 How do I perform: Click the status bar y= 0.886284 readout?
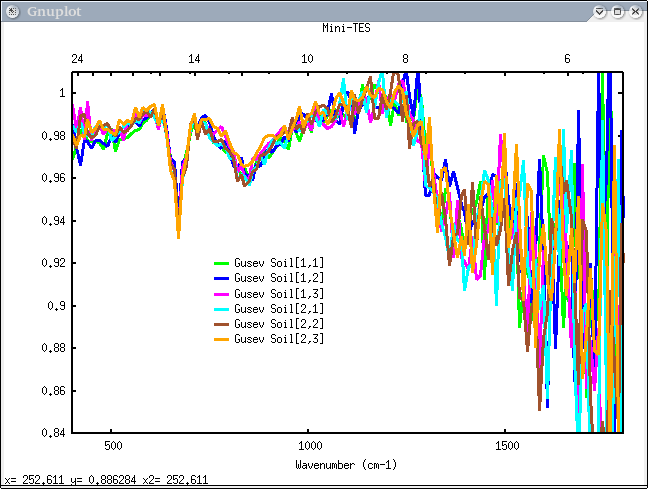(x=103, y=480)
